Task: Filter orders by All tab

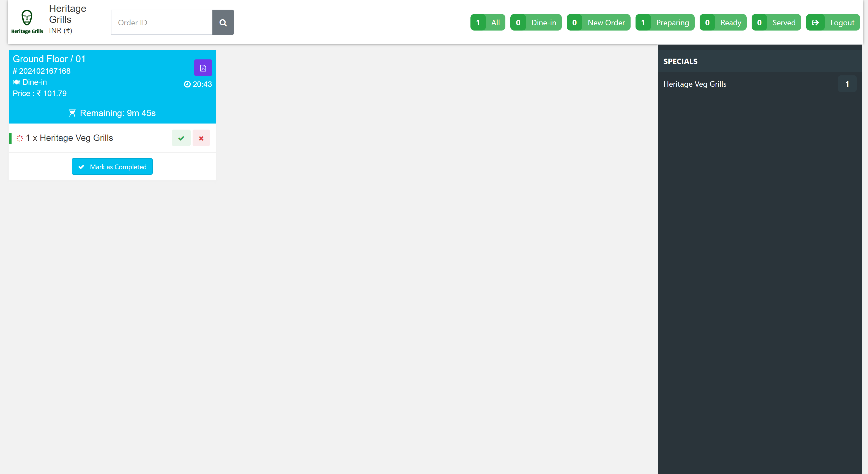Action: pos(488,23)
